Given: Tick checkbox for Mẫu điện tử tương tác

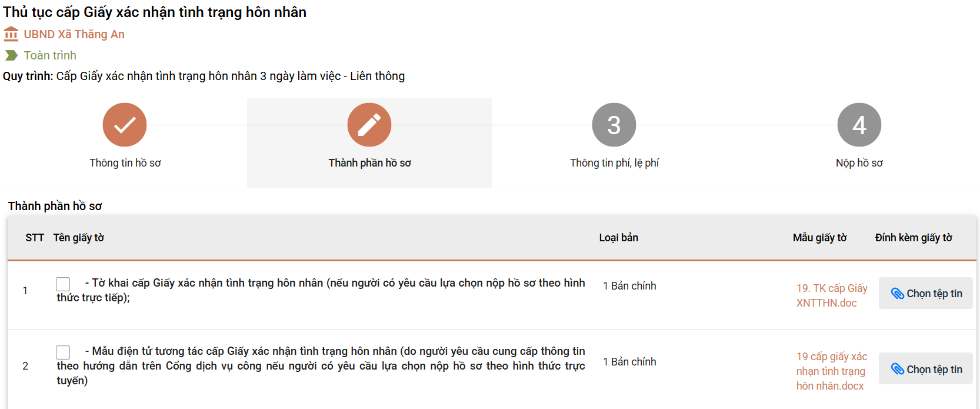Looking at the screenshot, I should click(x=63, y=352).
